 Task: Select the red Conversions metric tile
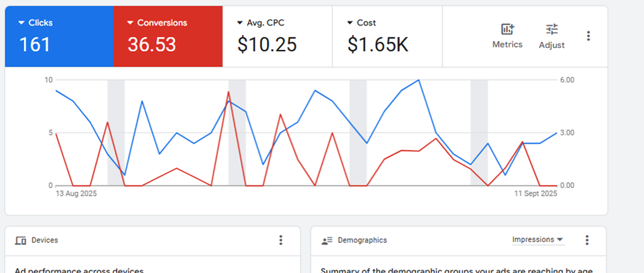pos(168,37)
